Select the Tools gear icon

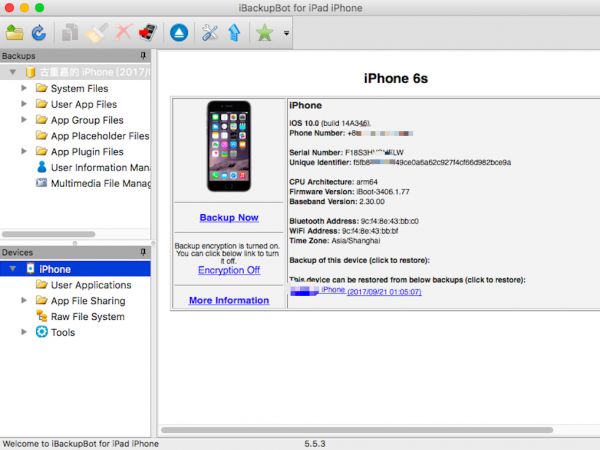tap(41, 332)
